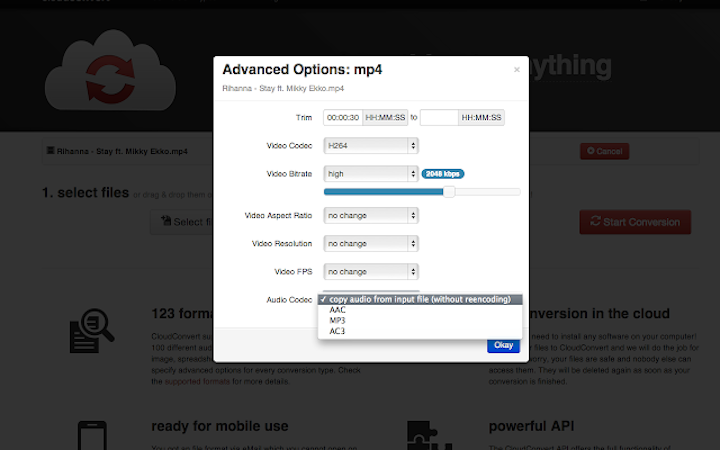Click the document search icon
The width and height of the screenshot is (720, 450).
(x=91, y=331)
